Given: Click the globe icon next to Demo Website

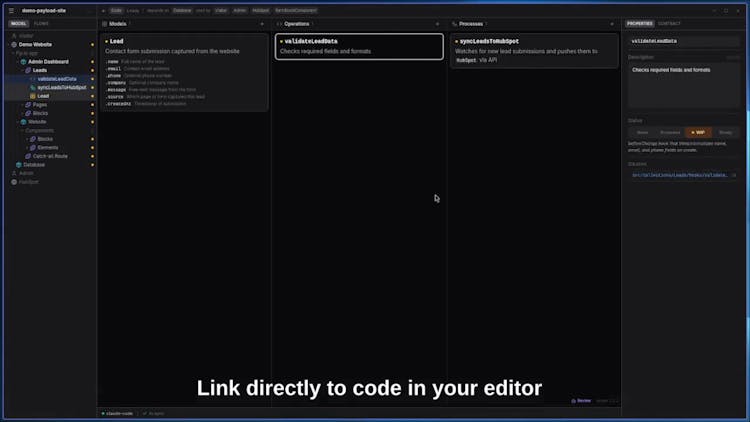Looking at the screenshot, I should (14, 44).
